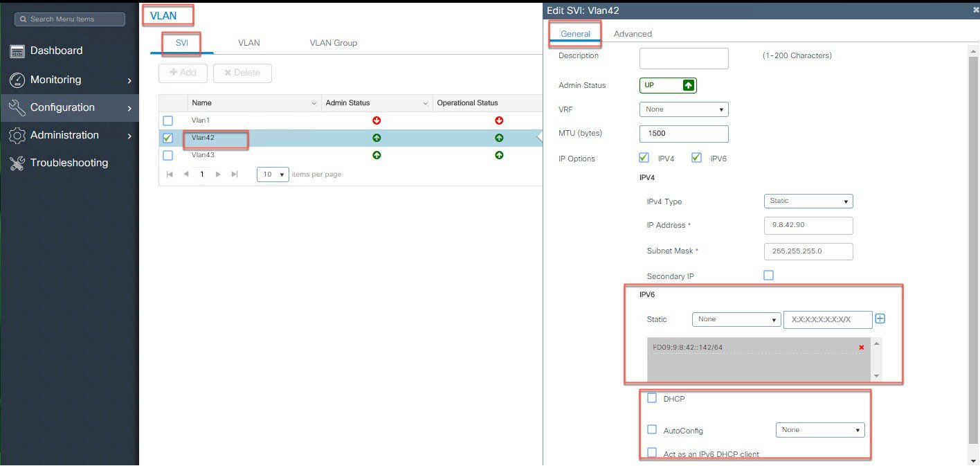
Task: Toggle the Admin Status UP switch
Action: pyautogui.click(x=668, y=85)
